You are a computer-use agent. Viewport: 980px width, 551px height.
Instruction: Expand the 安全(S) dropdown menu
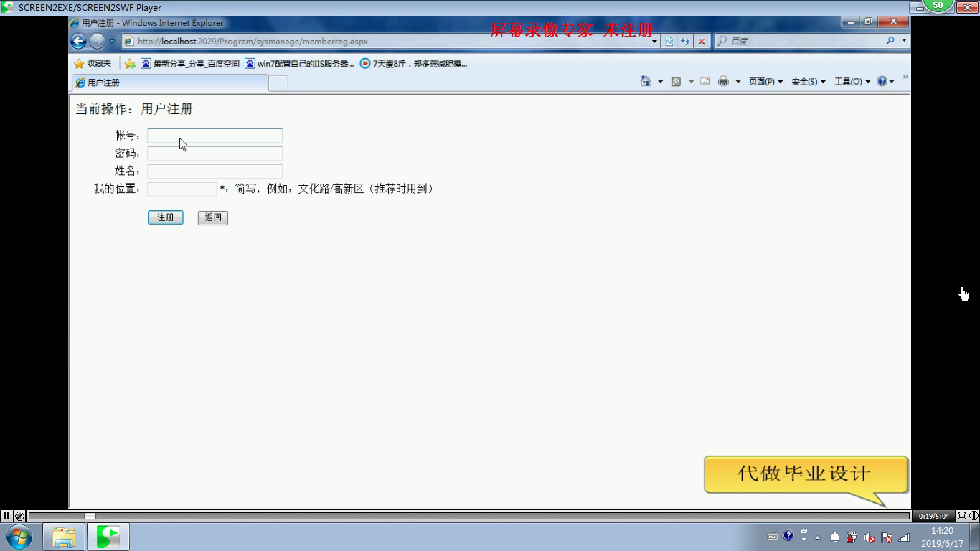point(808,82)
